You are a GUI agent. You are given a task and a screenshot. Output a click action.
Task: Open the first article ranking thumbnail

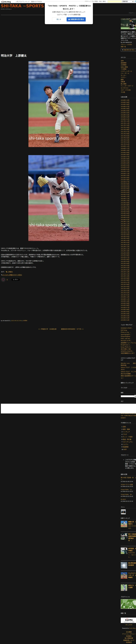click(124, 524)
